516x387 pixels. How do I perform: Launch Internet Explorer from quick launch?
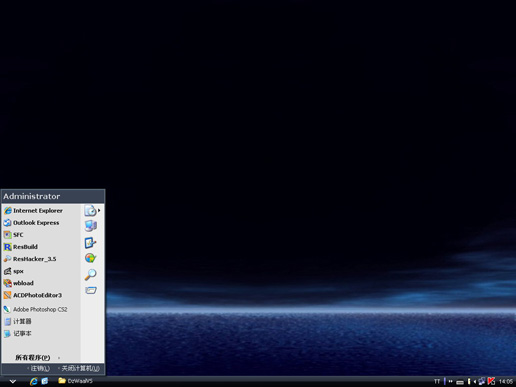pos(34,381)
